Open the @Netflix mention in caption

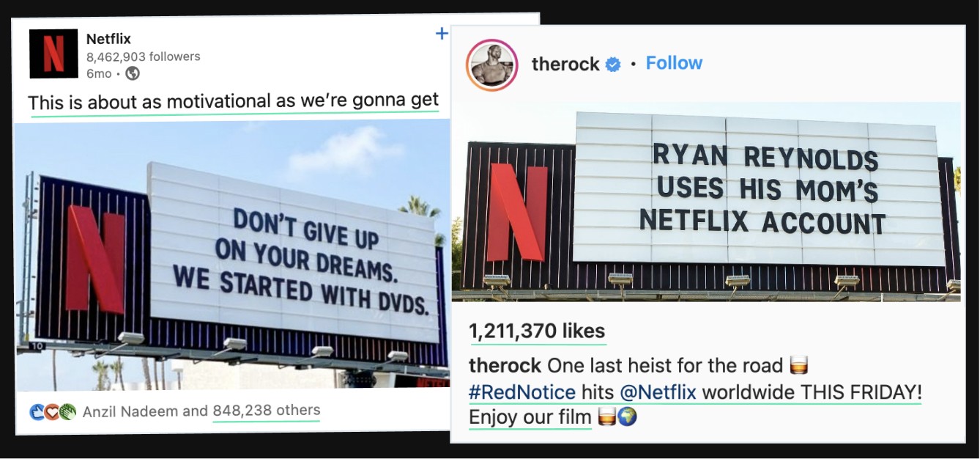tap(658, 392)
